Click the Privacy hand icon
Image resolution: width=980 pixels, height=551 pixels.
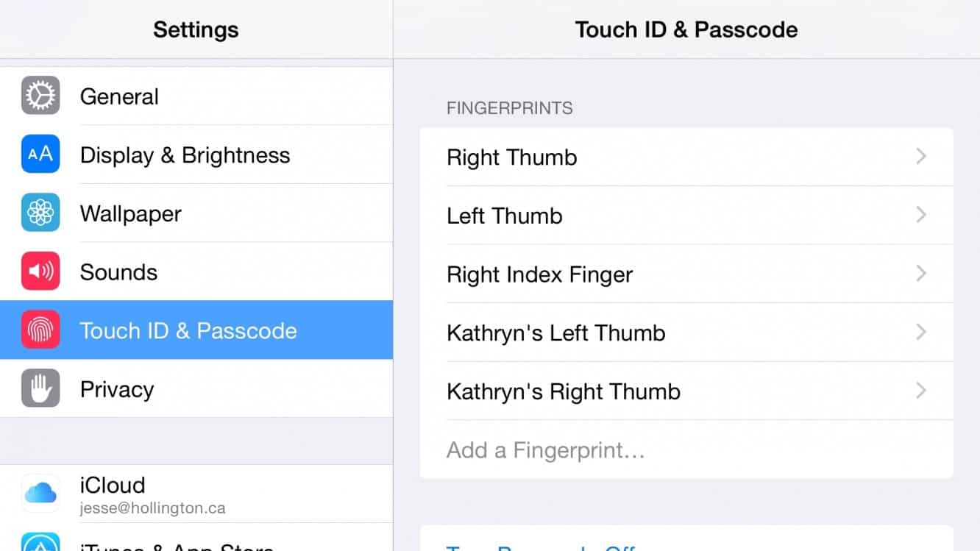pyautogui.click(x=40, y=389)
